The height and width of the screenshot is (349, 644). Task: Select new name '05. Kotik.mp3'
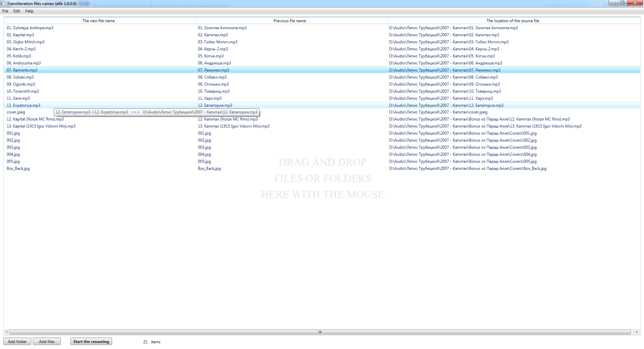coord(19,56)
